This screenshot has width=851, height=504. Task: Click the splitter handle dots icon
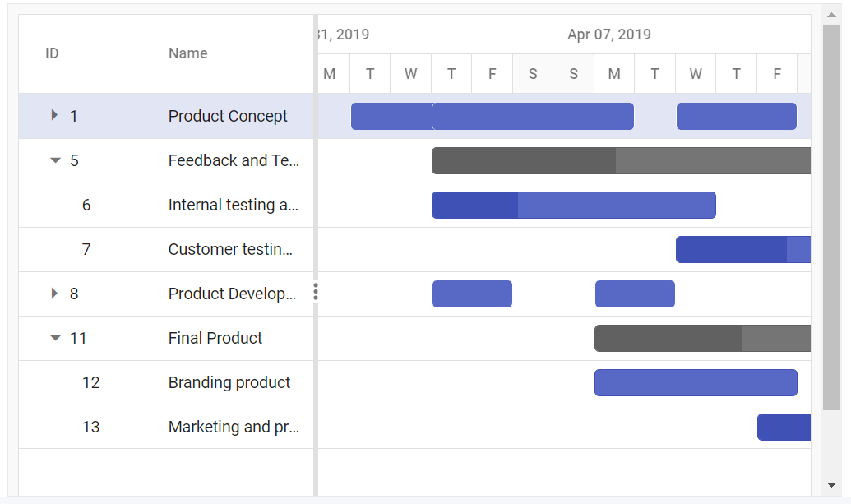coord(316,292)
